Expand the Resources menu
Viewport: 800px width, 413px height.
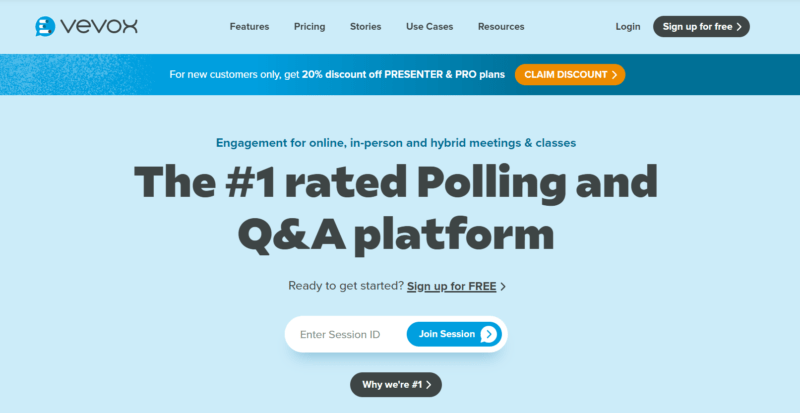point(501,27)
